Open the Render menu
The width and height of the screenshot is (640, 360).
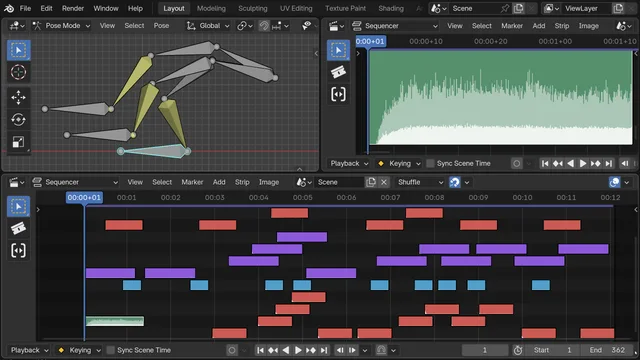(73, 8)
